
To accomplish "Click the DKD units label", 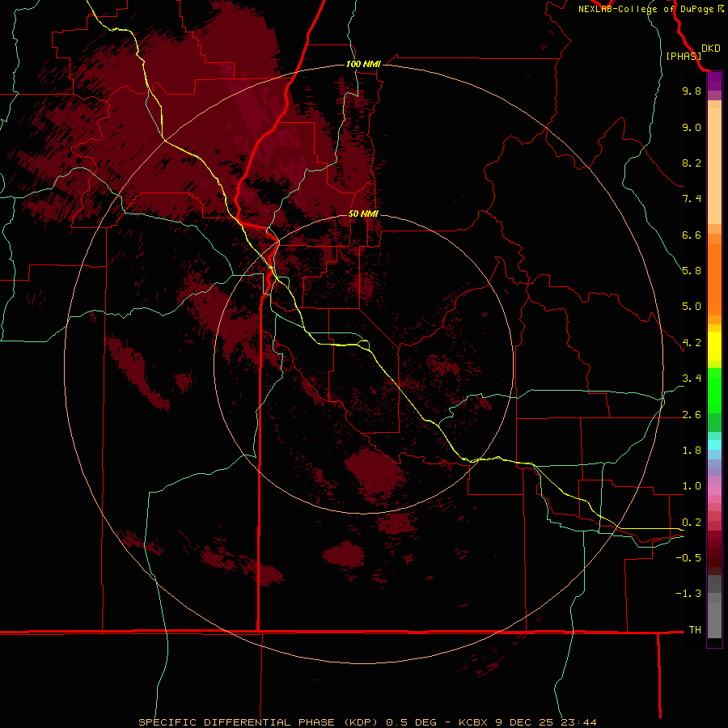I will click(710, 49).
